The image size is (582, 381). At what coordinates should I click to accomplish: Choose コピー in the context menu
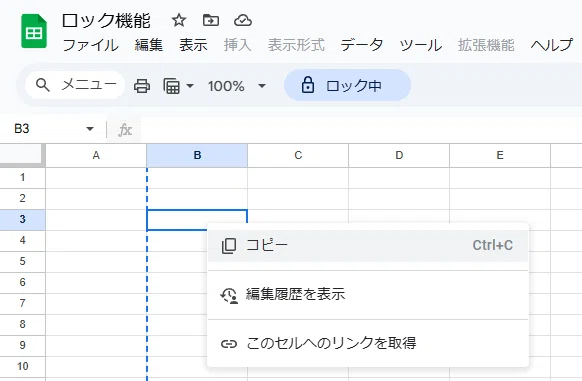tap(368, 246)
